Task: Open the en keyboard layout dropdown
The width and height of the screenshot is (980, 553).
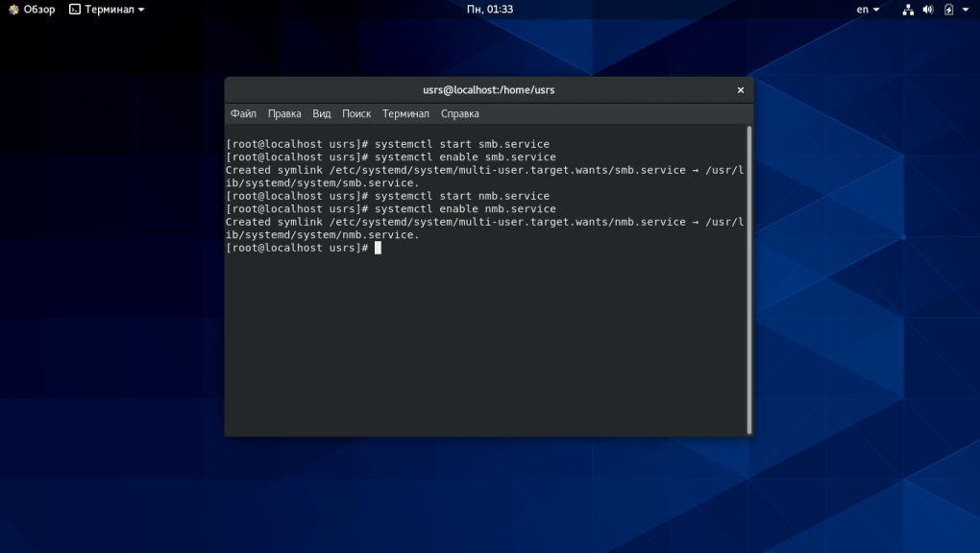Action: tap(868, 10)
